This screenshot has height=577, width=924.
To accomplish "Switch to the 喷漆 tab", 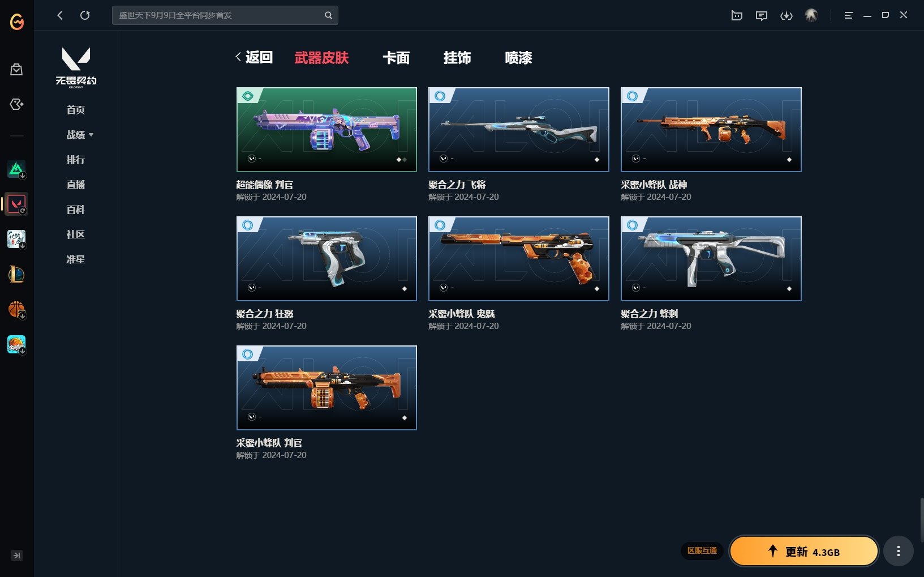I will [518, 58].
